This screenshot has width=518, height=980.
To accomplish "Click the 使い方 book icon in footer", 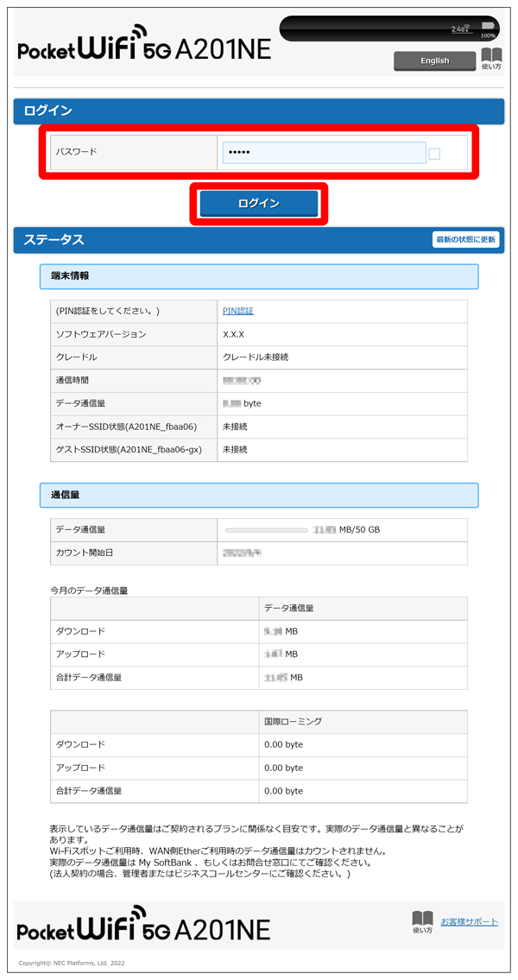I will (x=422, y=922).
